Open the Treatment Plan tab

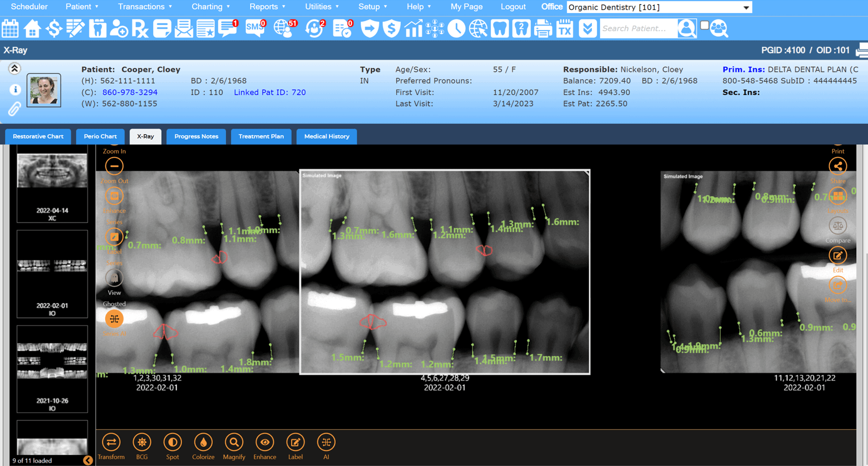[261, 137]
